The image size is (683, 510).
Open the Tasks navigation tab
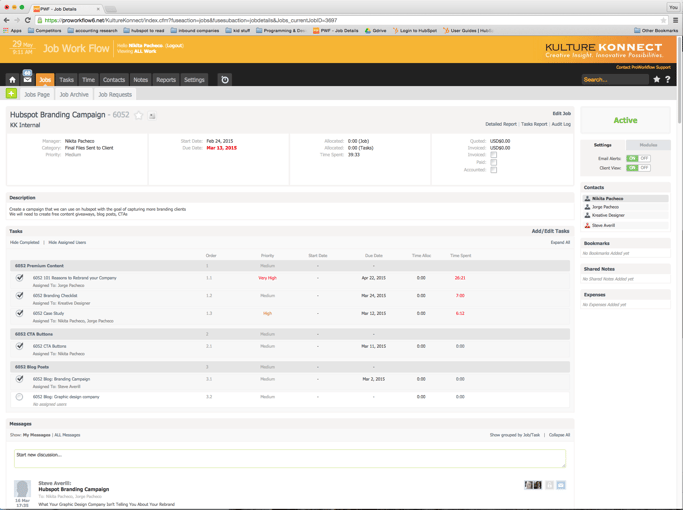pyautogui.click(x=66, y=80)
